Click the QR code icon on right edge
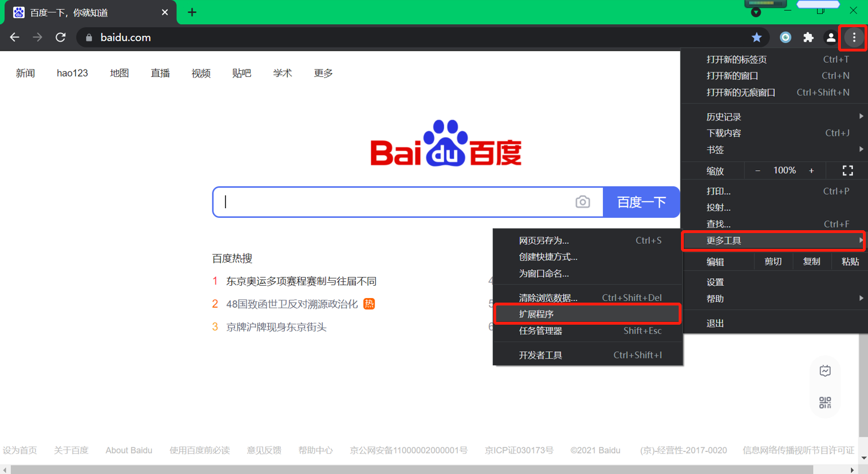This screenshot has width=868, height=474. [825, 402]
